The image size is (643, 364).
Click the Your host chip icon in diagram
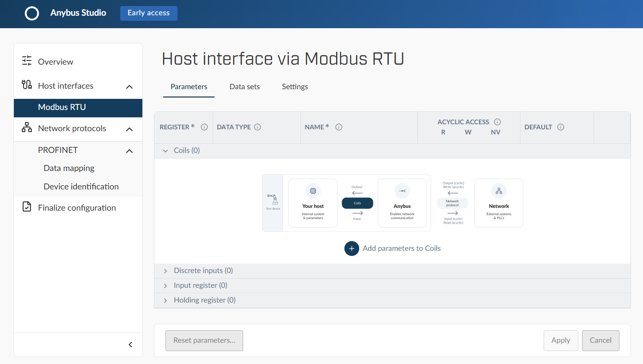(x=313, y=191)
